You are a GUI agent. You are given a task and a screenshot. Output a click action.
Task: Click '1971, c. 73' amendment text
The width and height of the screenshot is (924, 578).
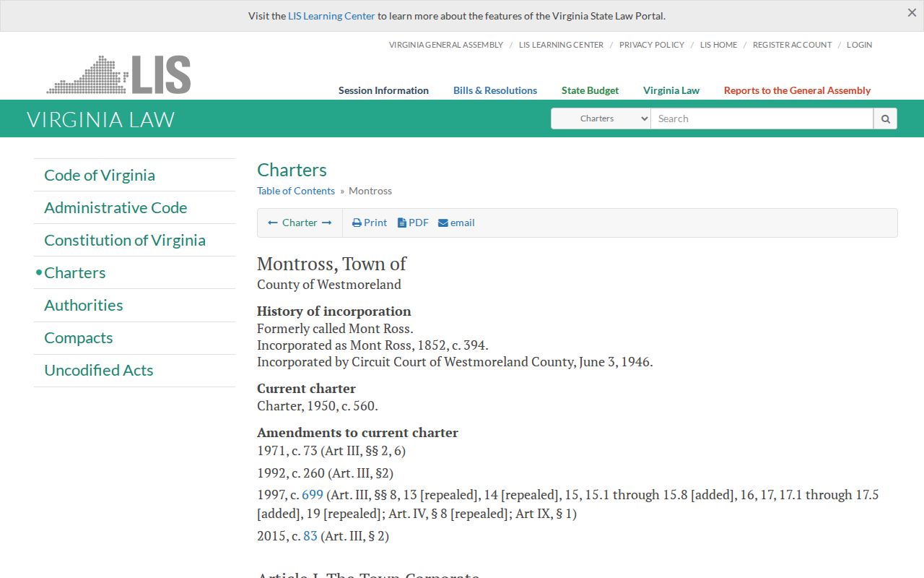click(x=287, y=451)
